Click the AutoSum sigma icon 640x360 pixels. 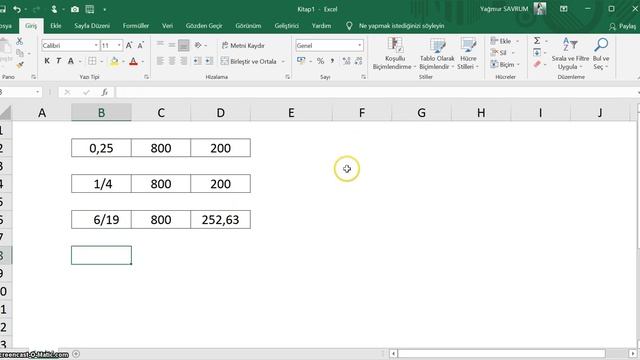(537, 41)
